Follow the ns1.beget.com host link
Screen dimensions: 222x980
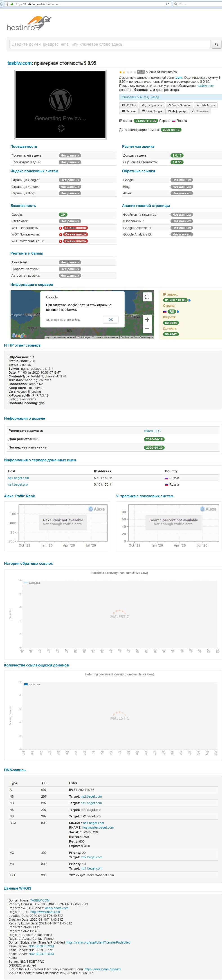click(18, 478)
